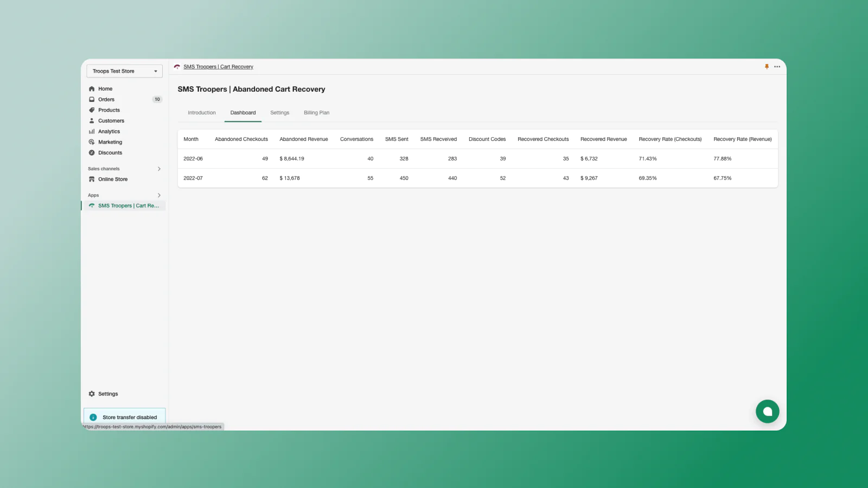
Task: Click the Marketing target icon
Action: click(92, 142)
